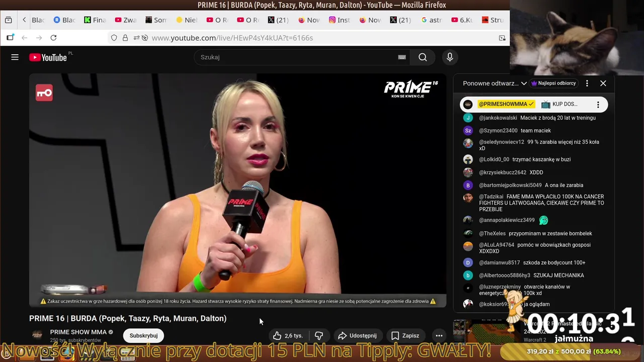The image size is (644, 362).
Task: Switch to the Niel browser tab
Action: tap(187, 20)
